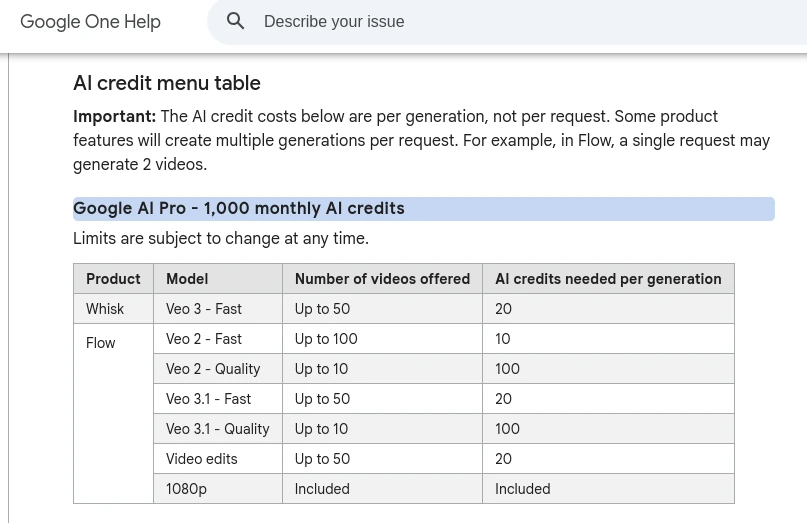Click the 'Veo 3.1 - Quality' model cell
Viewport: 807px width, 523px height.
pyautogui.click(x=218, y=429)
